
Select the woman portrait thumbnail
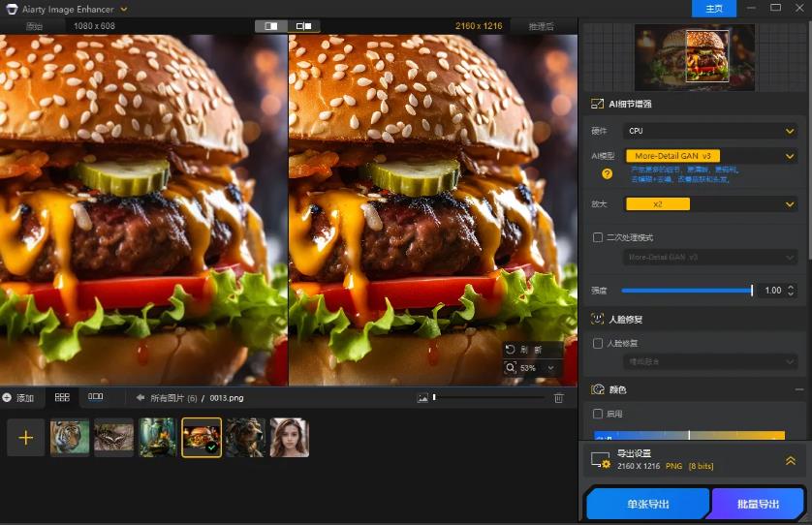tap(290, 438)
